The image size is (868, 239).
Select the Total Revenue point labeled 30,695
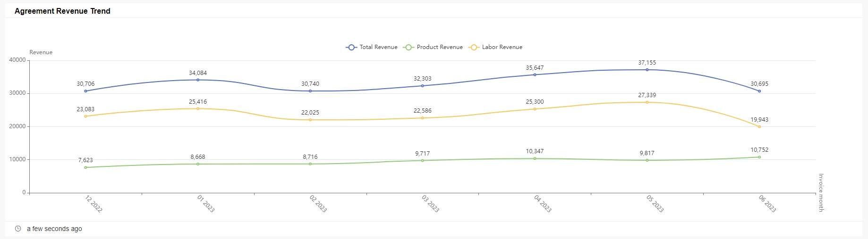point(759,91)
